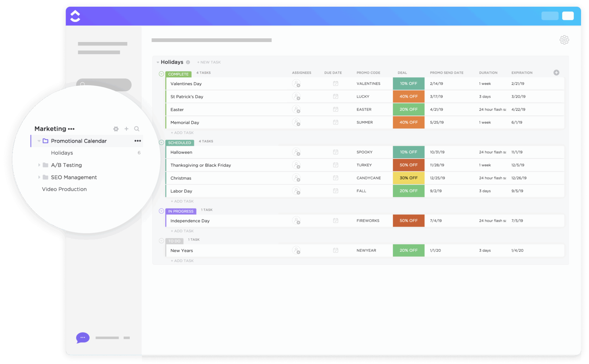Click the assignee icon on Valentines Day row

pyautogui.click(x=297, y=83)
